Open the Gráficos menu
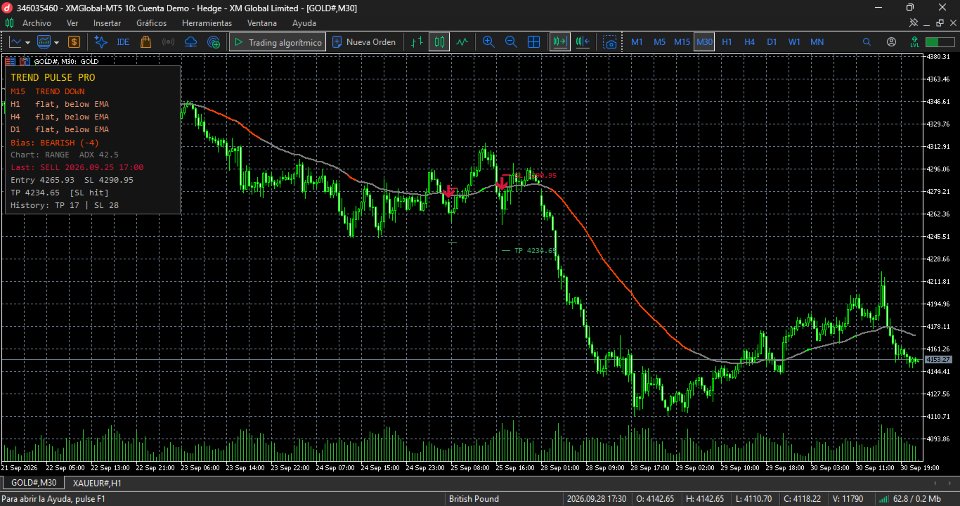The image size is (960, 506). pos(151,23)
